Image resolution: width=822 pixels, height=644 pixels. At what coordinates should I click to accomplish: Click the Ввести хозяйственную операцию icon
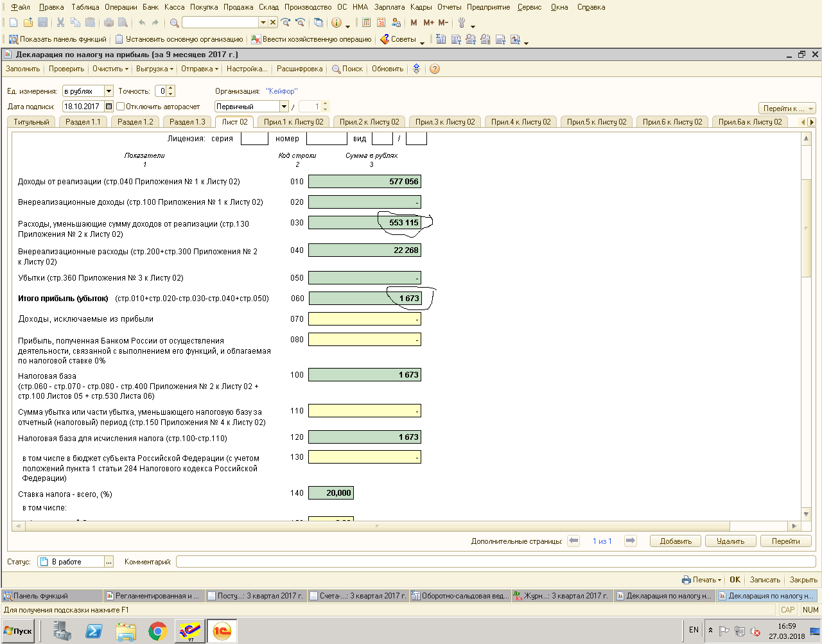click(x=256, y=39)
